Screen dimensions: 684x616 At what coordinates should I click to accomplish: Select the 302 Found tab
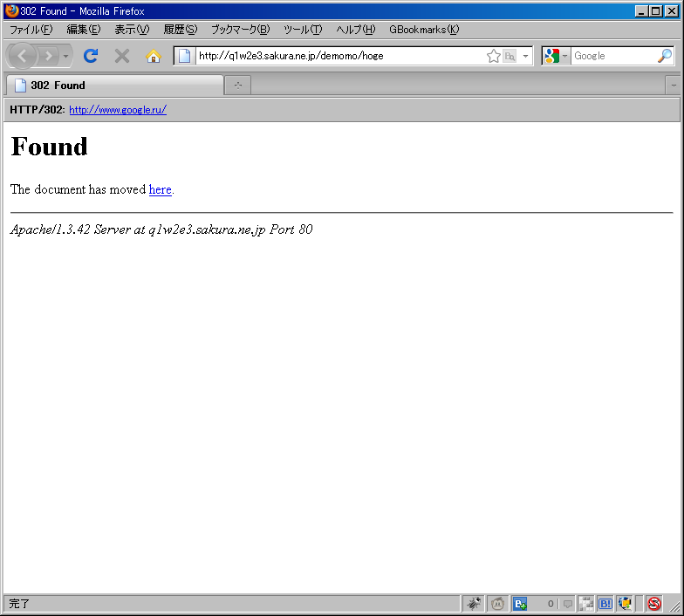click(x=115, y=86)
